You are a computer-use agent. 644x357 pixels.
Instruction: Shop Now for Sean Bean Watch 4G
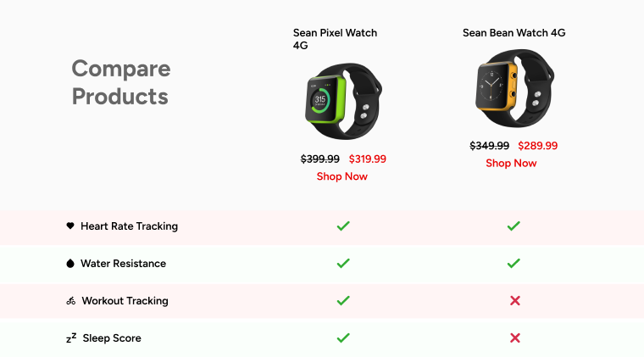511,163
